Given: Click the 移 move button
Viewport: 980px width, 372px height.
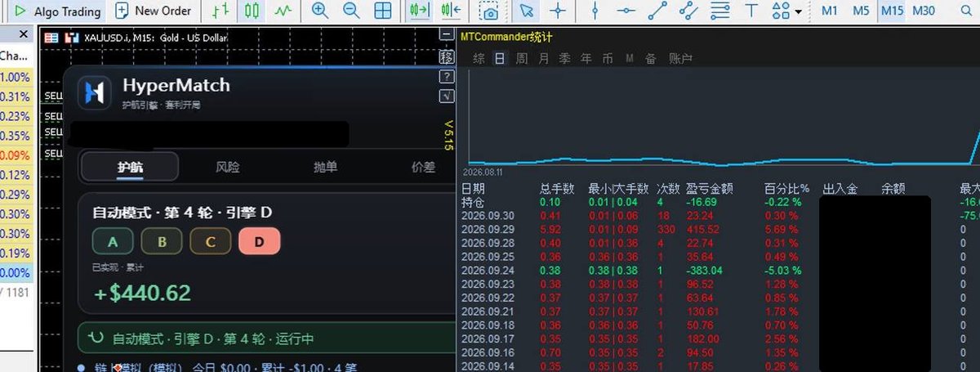Looking at the screenshot, I should point(446,57).
